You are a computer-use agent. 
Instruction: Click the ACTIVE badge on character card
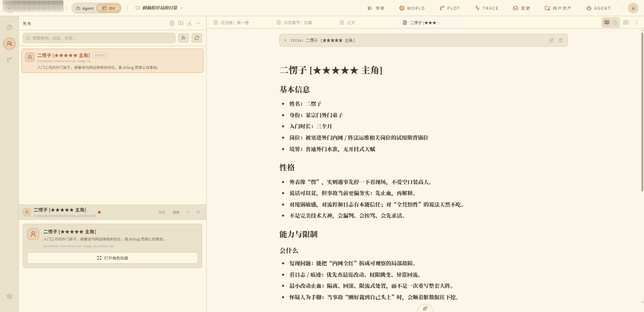pos(100,55)
